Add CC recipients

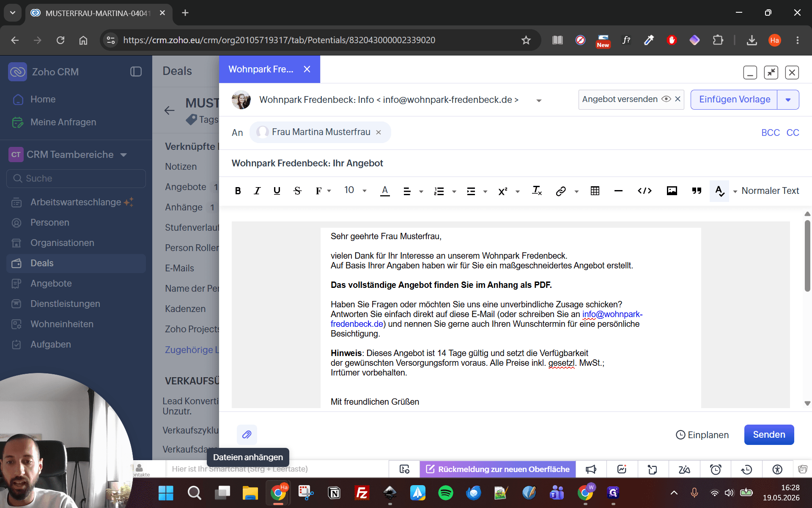(793, 133)
